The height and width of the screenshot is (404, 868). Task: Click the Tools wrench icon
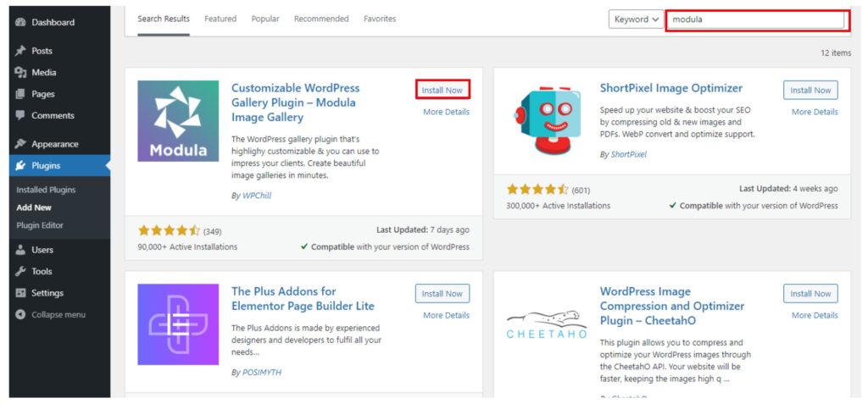click(x=20, y=272)
